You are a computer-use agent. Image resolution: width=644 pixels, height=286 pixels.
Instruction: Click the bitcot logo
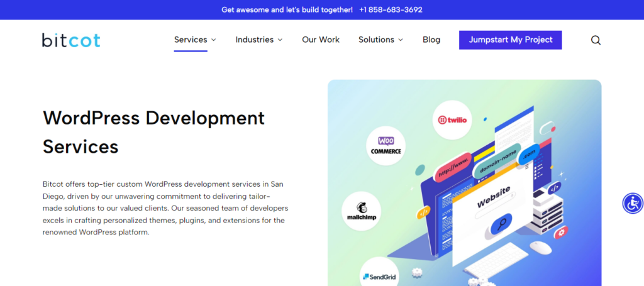coord(71,40)
